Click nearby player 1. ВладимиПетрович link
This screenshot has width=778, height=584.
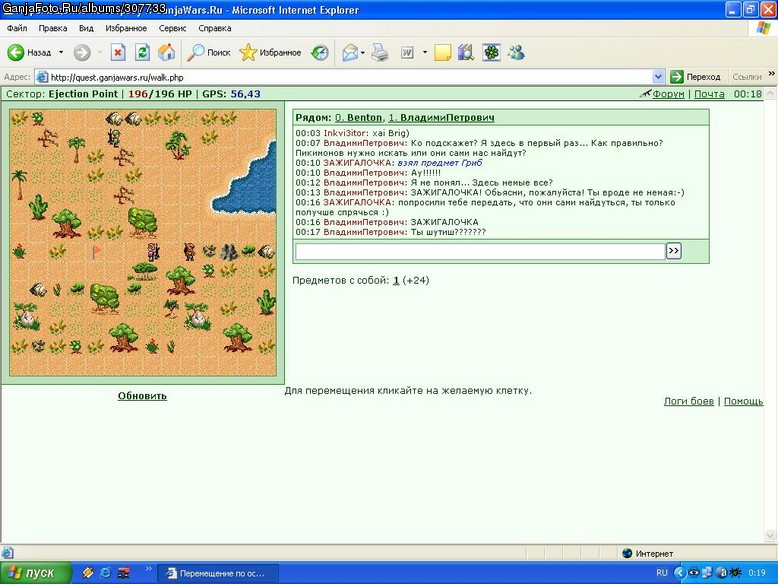click(x=441, y=118)
